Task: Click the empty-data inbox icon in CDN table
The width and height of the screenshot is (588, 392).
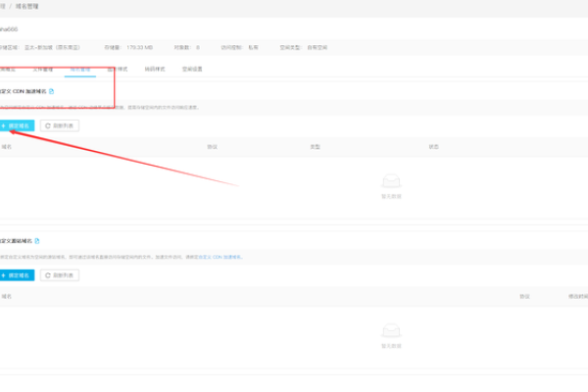Action: (391, 181)
